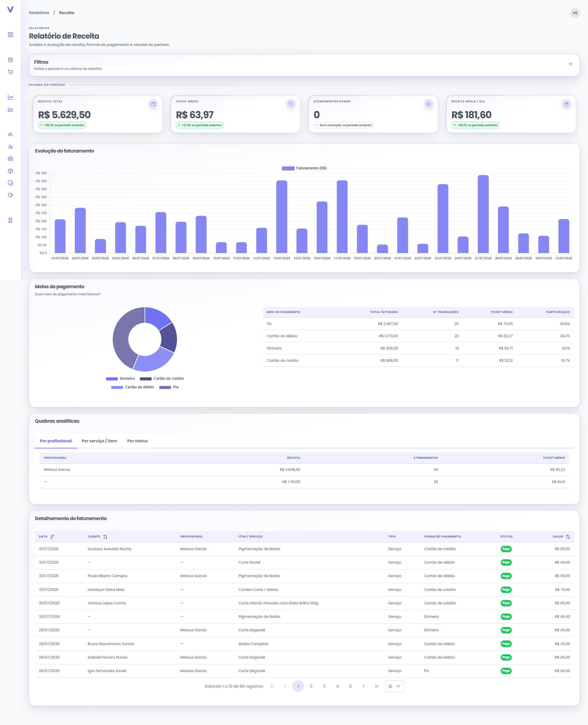
Task: Go to page 4 of results
Action: click(337, 686)
